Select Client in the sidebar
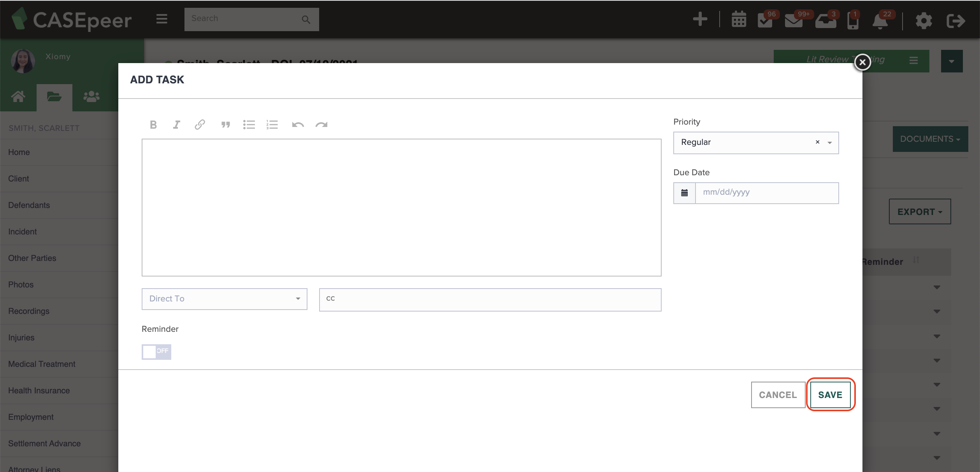980x472 pixels. coord(19,178)
